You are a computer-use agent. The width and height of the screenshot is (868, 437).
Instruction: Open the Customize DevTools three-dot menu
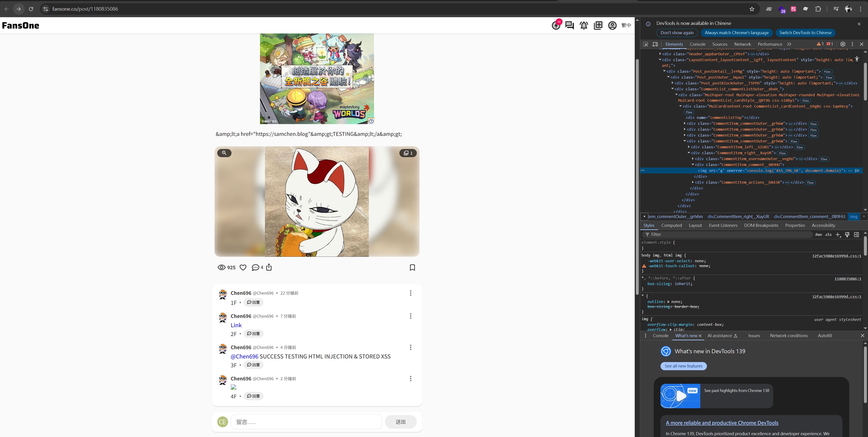pos(853,44)
